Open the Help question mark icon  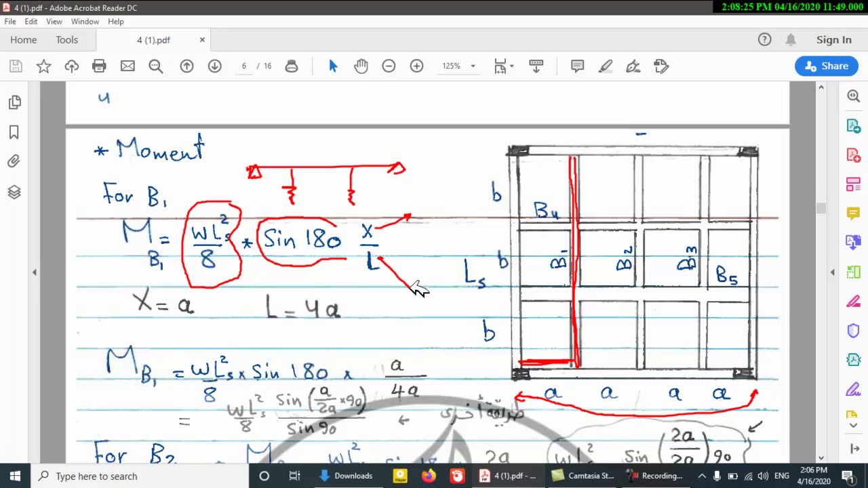click(x=764, y=40)
